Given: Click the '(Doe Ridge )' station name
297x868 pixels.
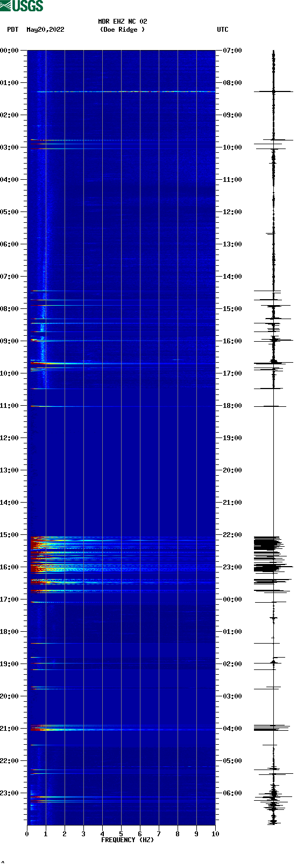Looking at the screenshot, I should pos(123,30).
